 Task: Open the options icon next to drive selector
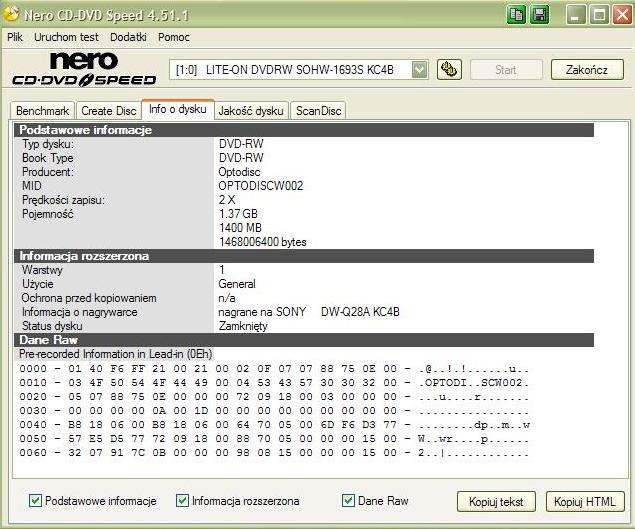pos(449,70)
